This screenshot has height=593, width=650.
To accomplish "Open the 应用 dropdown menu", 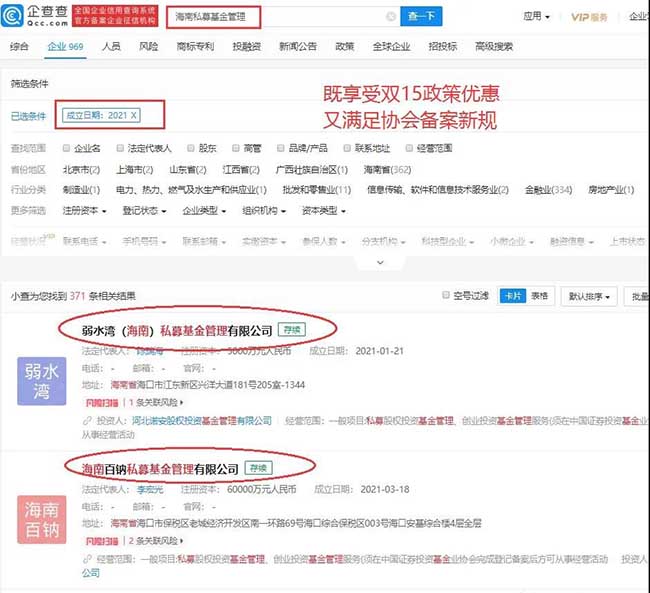I will point(536,17).
